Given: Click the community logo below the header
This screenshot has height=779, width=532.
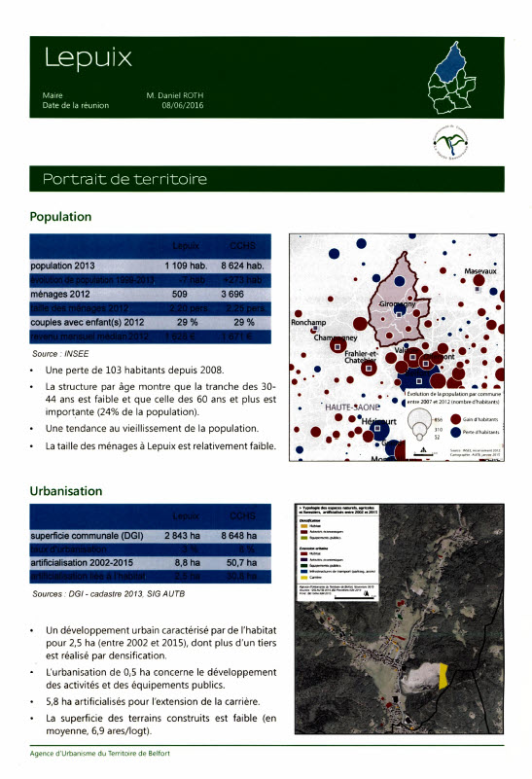Looking at the screenshot, I should [x=450, y=143].
